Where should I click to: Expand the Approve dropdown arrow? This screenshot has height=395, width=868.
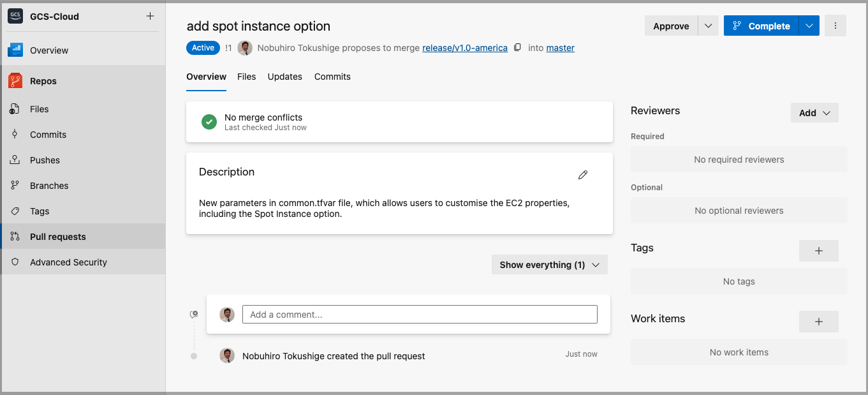point(708,26)
